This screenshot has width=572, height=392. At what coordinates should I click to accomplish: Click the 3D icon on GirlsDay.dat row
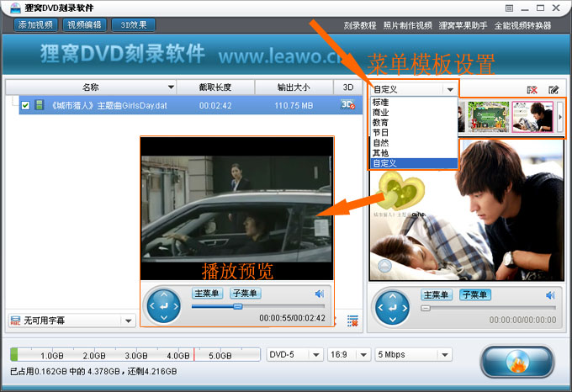[x=347, y=104]
